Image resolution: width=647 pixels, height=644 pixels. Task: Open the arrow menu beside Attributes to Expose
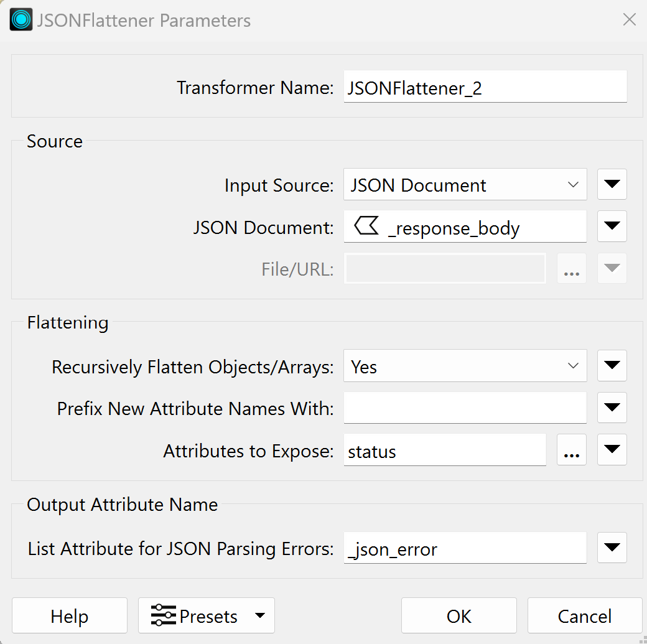pyautogui.click(x=612, y=450)
